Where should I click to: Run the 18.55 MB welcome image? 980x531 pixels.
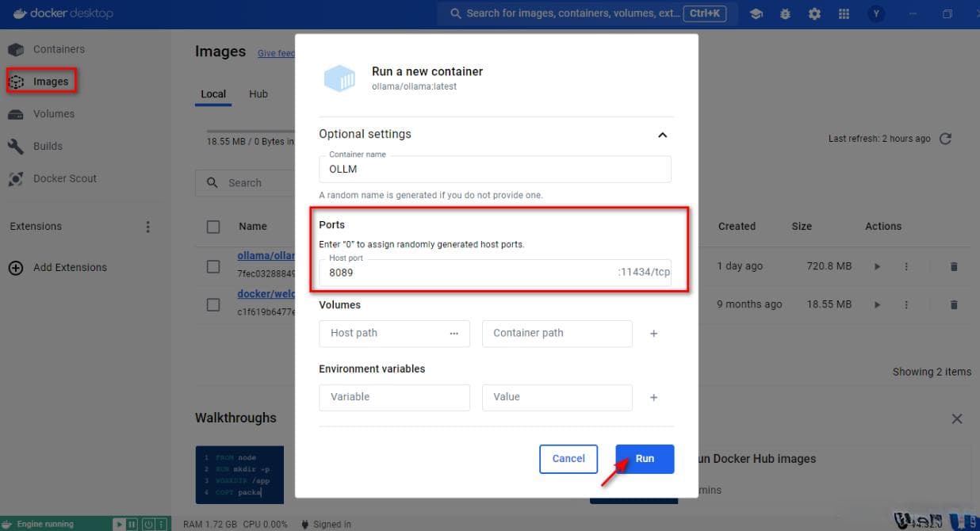click(877, 305)
